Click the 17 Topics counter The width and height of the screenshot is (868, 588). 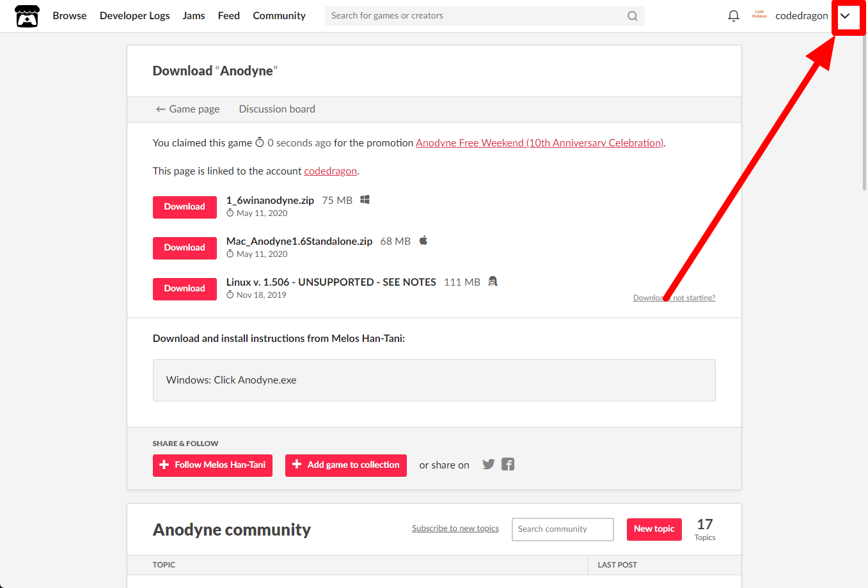coord(705,529)
